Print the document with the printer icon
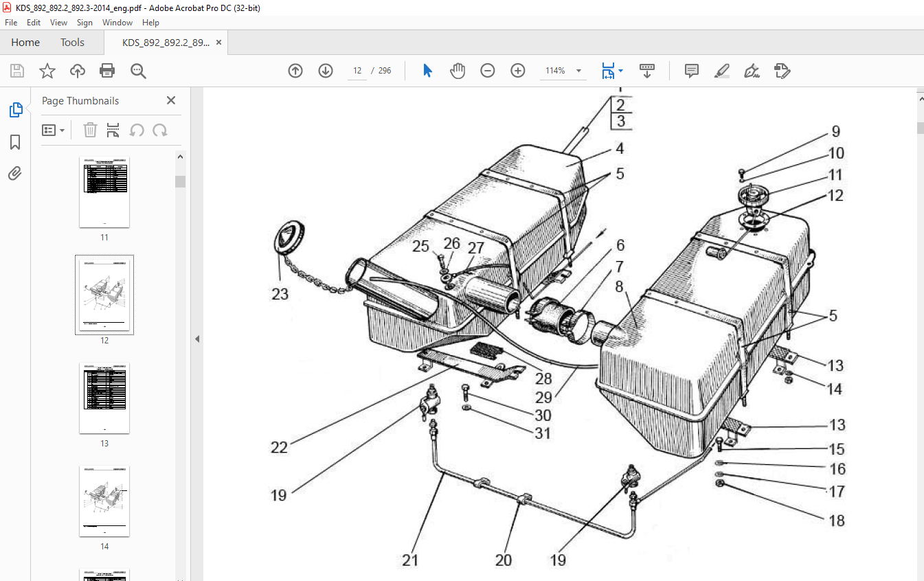 [107, 71]
